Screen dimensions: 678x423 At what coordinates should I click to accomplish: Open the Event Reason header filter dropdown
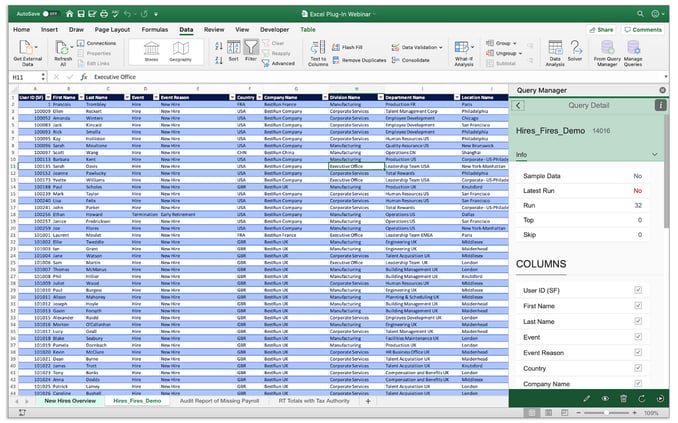click(x=232, y=97)
